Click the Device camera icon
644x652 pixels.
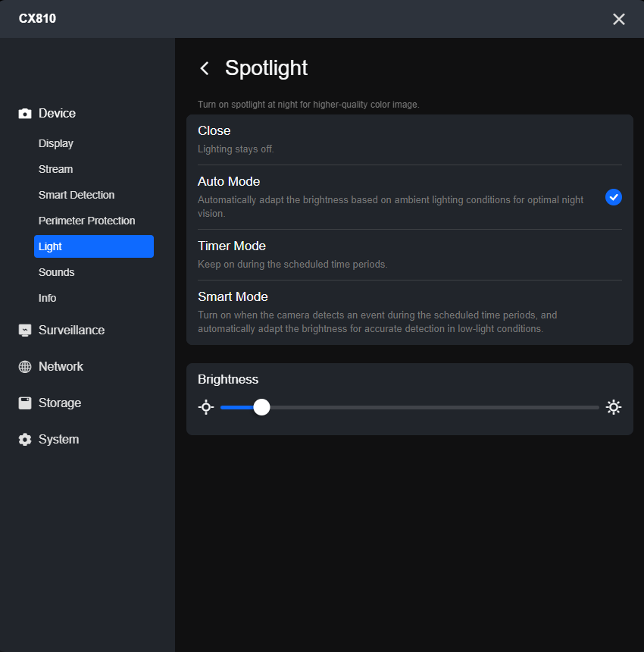(25, 114)
